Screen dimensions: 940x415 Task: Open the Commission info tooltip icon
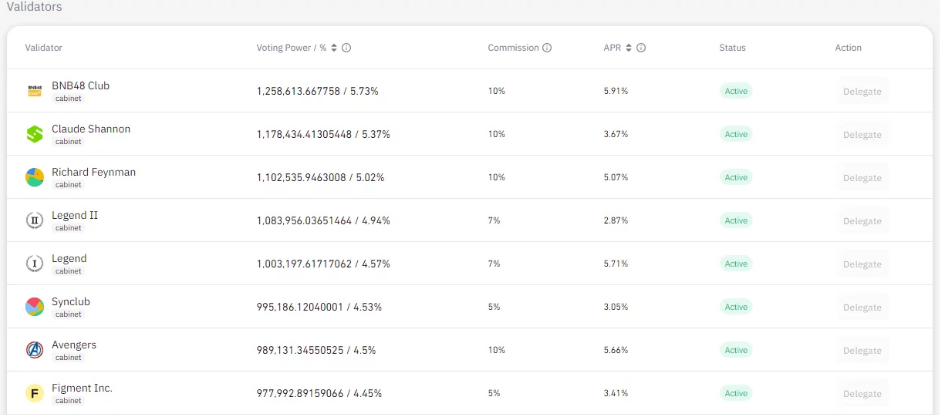[547, 48]
